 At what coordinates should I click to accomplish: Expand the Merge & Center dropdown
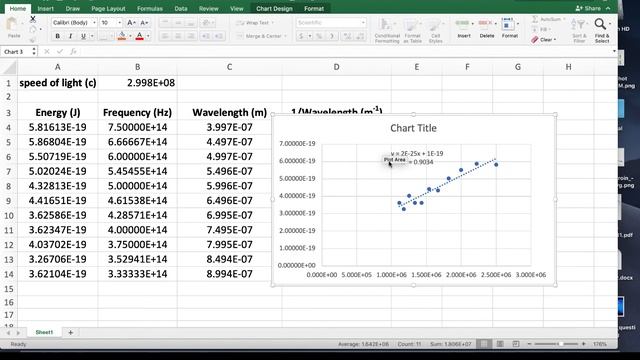point(285,36)
